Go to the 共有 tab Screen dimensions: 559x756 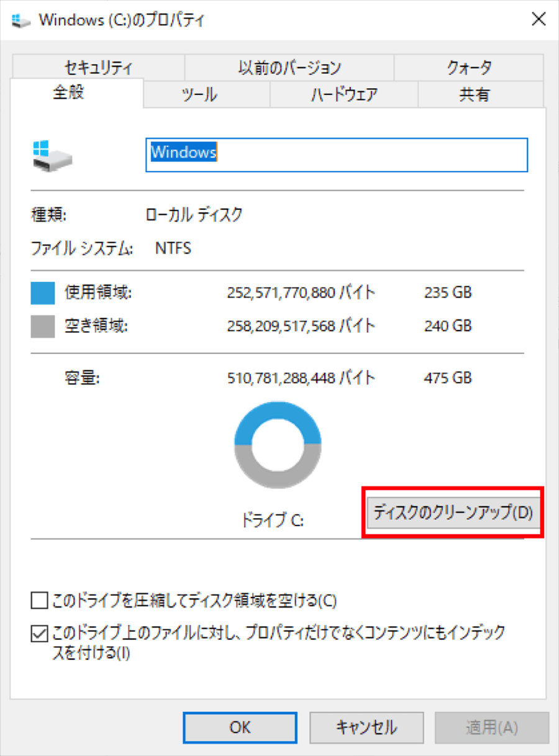point(481,94)
